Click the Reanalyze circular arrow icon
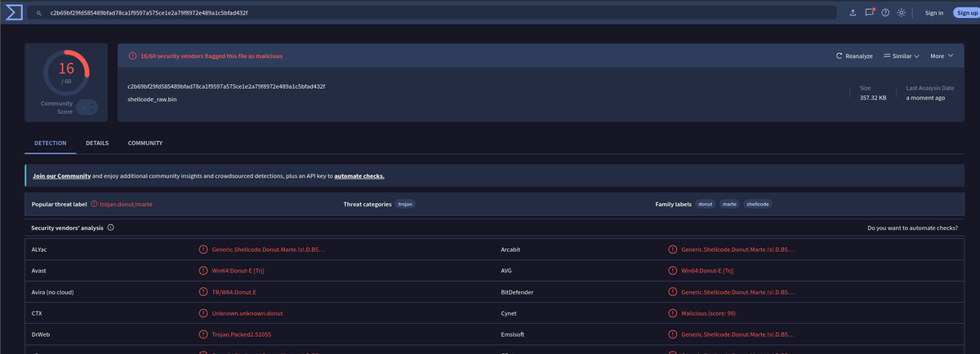This screenshot has width=980, height=354. point(840,56)
